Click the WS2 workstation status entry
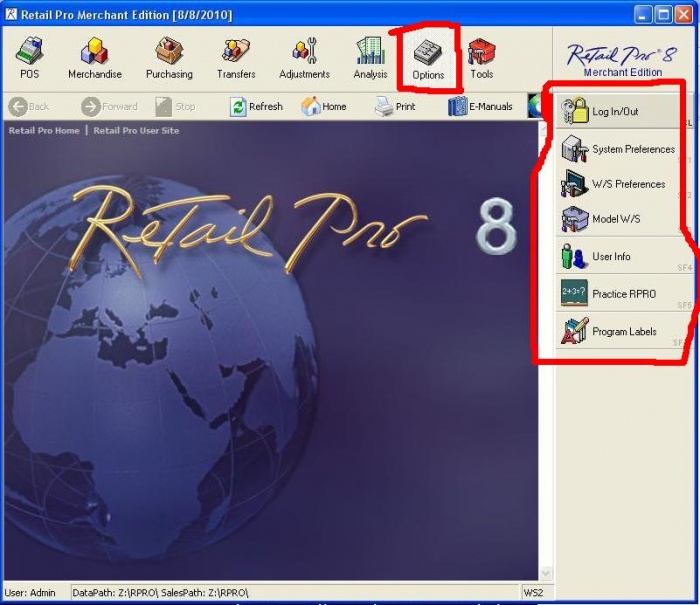700x605 pixels. (x=533, y=592)
